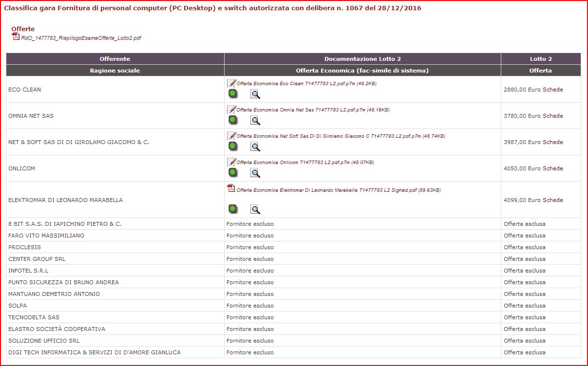The height and width of the screenshot is (366, 588).
Task: Click Fornitore escluso in TECNODELTA SAS row
Action: click(x=250, y=317)
